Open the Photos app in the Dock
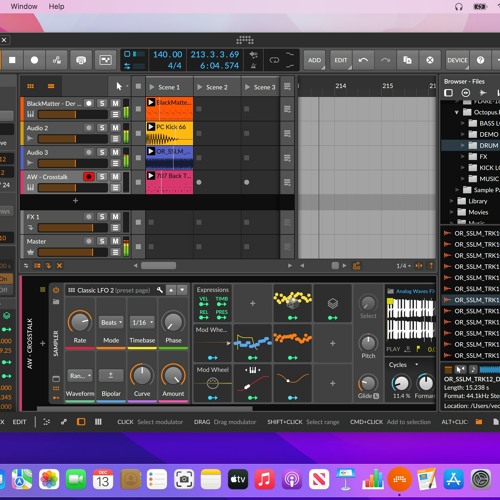 click(x=49, y=479)
